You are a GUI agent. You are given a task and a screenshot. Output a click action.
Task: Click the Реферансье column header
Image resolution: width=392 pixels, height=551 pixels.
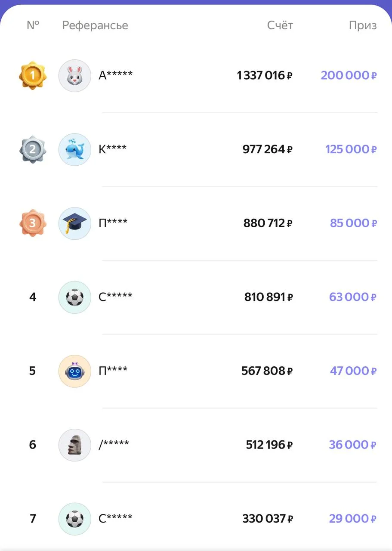(x=95, y=25)
